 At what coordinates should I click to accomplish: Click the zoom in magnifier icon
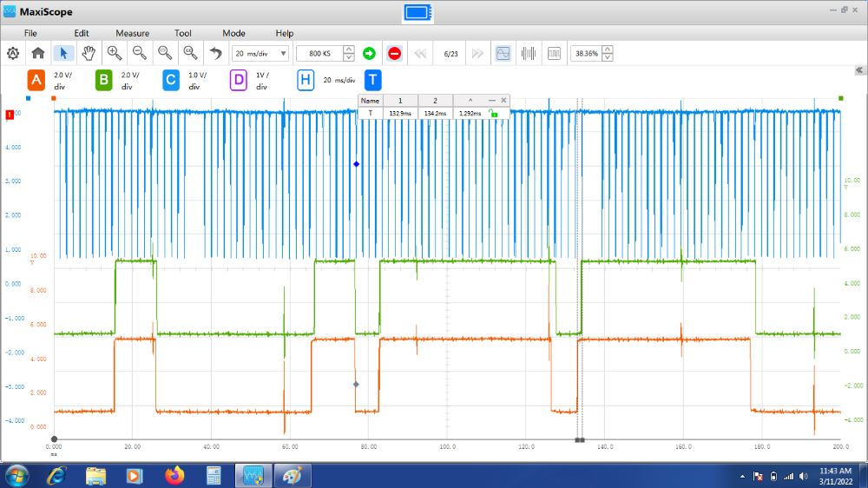[114, 53]
